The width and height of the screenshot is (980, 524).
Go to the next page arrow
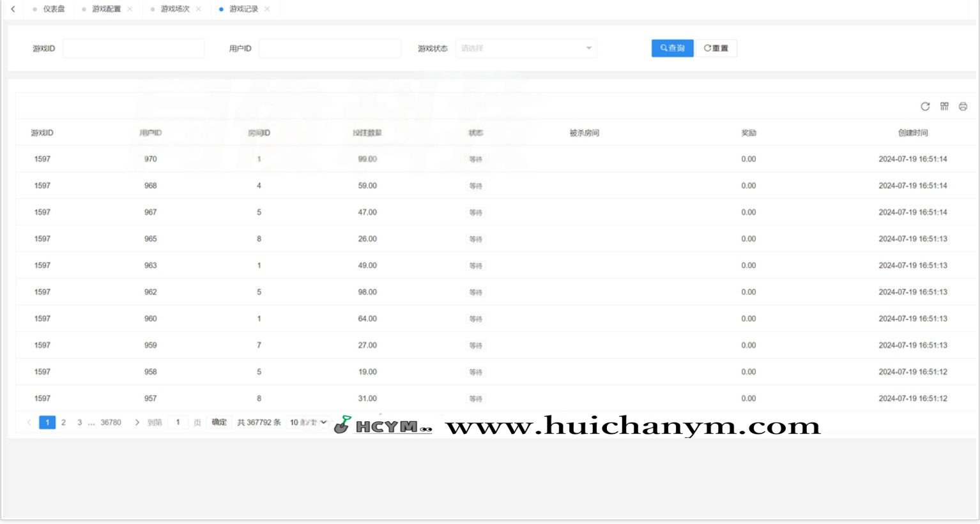137,423
